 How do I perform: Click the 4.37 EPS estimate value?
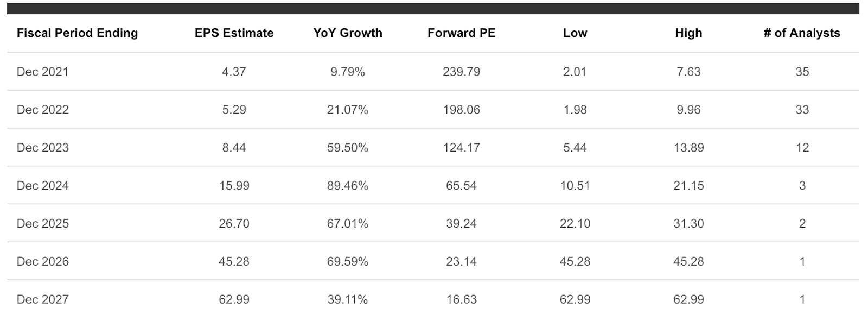[234, 72]
